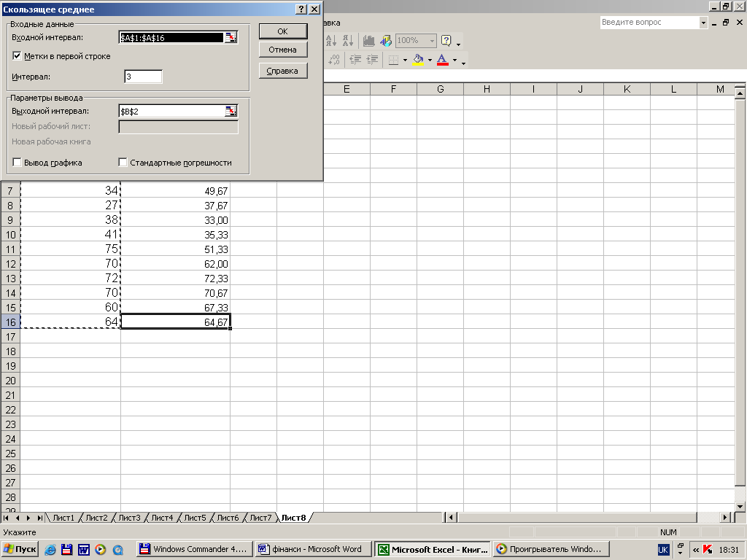Click previous sheet tab arrow
Image resolution: width=747 pixels, height=560 pixels.
click(x=18, y=518)
